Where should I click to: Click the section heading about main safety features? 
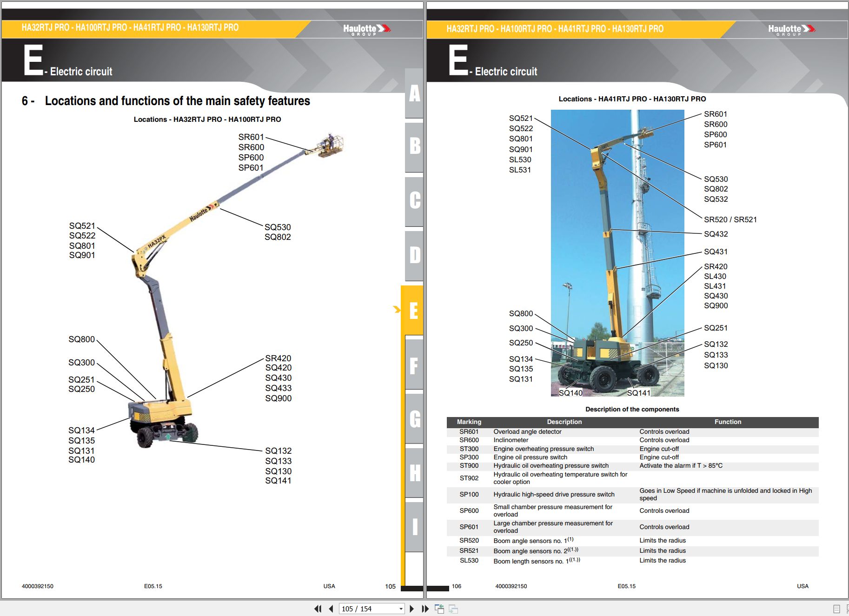click(x=166, y=101)
